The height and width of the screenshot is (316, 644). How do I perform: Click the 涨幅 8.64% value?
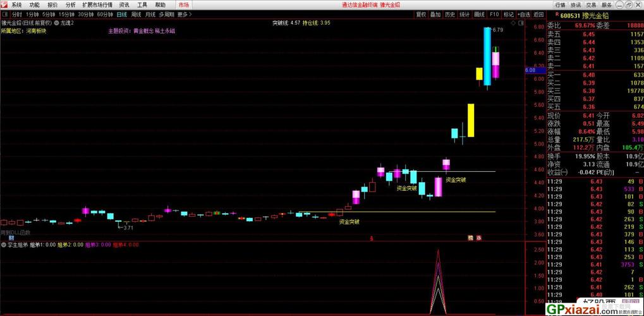pos(586,132)
